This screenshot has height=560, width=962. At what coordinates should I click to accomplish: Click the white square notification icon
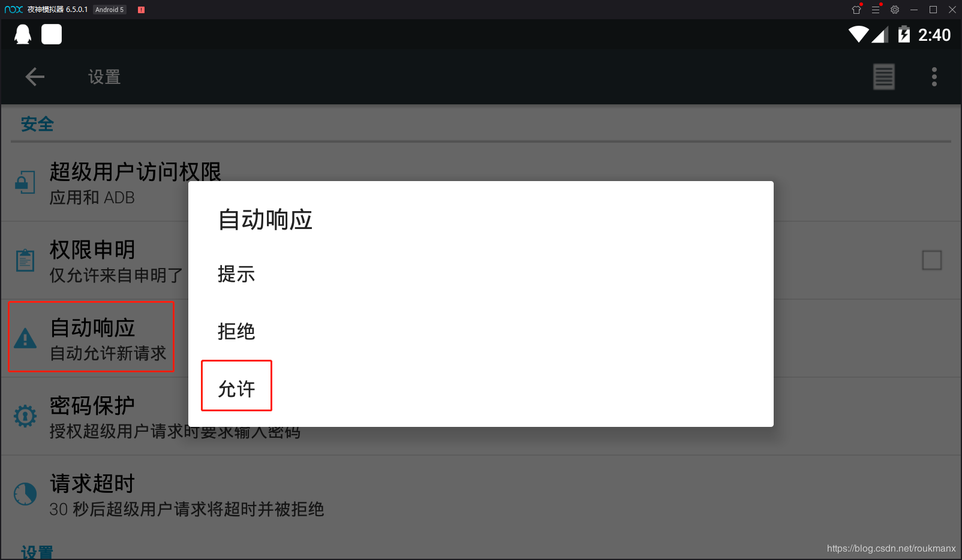coord(52,34)
